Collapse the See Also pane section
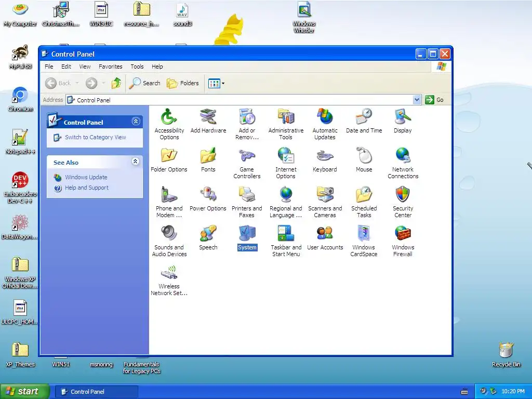 tap(136, 162)
